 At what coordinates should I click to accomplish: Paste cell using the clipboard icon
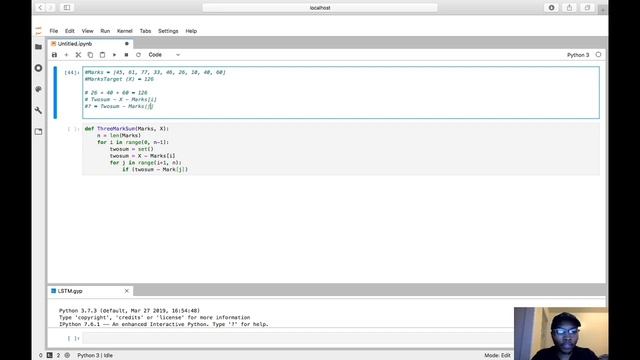pyautogui.click(x=102, y=55)
